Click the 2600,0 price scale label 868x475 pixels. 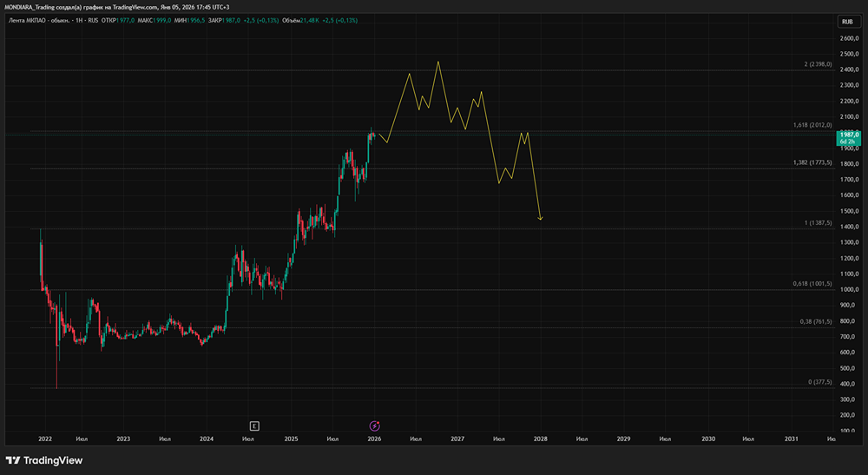point(849,38)
